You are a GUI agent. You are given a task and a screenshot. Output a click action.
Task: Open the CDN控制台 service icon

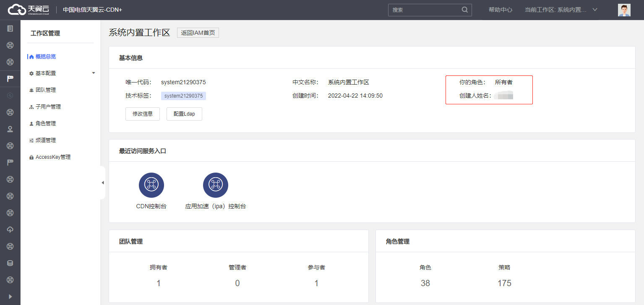151,185
